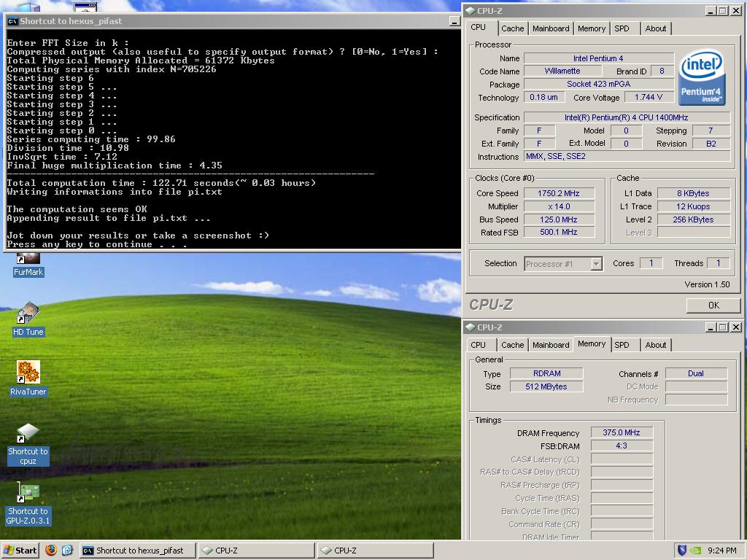This screenshot has height=560, width=747.
Task: Click the 256 KBytes Level 2 cache field
Action: (694, 219)
